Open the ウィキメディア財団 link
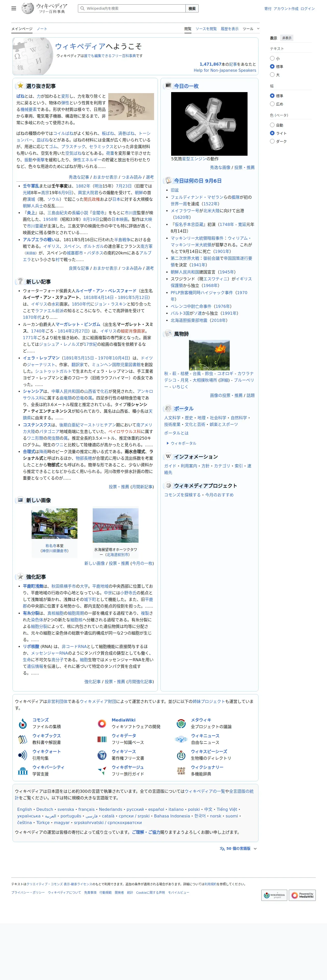327x980 pixels. (x=98, y=701)
